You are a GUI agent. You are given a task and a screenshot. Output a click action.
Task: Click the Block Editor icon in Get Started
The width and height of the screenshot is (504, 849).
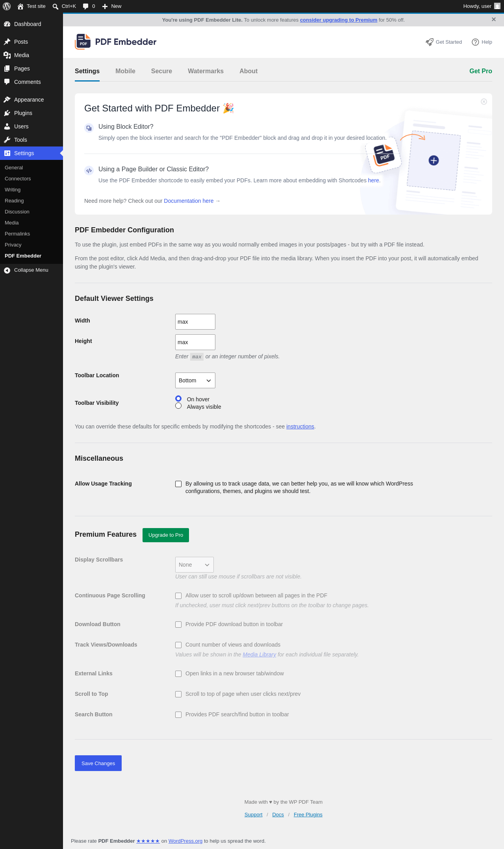tap(89, 128)
